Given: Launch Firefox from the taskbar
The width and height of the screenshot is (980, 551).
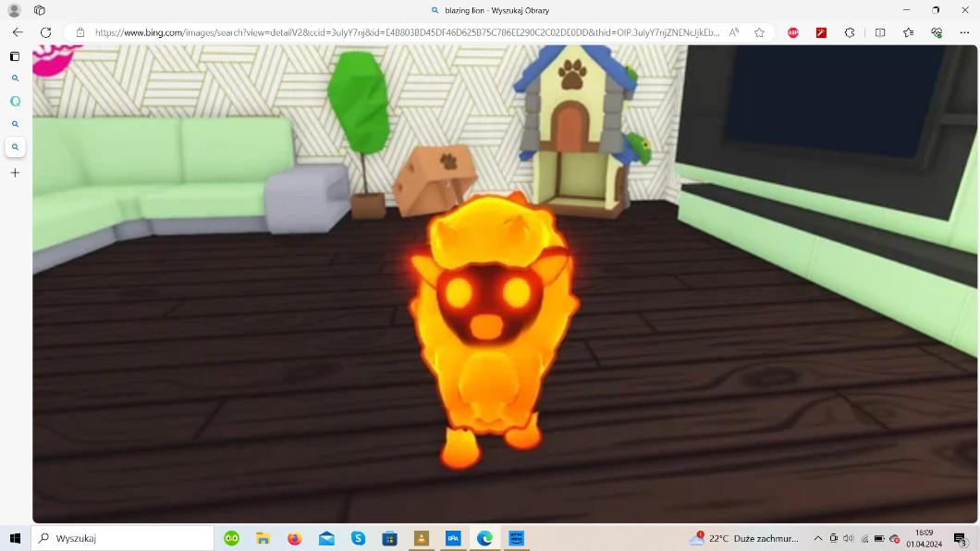Looking at the screenshot, I should click(x=294, y=538).
